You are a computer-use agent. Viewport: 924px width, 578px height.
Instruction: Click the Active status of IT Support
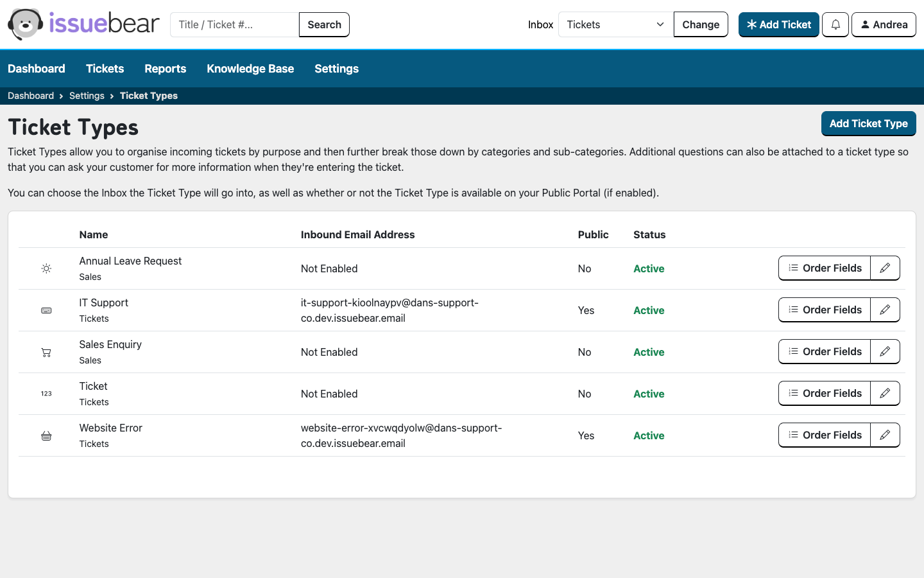[649, 310]
